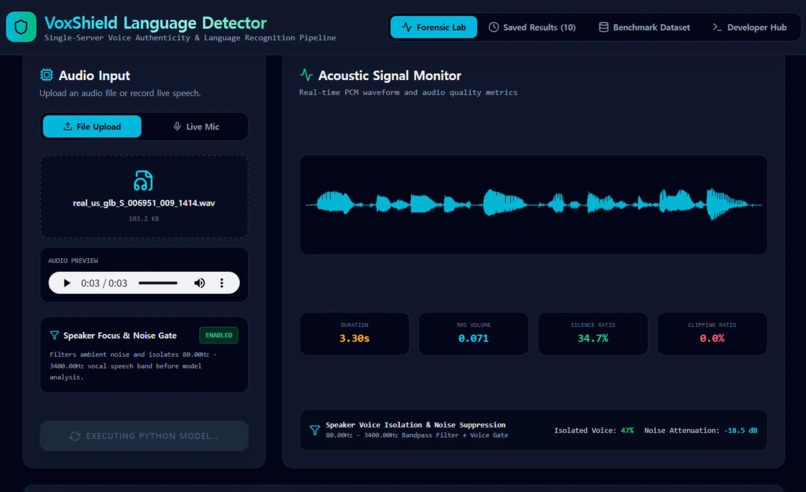Click the microphone icon in Live Mic
Viewport: 806px width, 492px height.
(x=177, y=126)
